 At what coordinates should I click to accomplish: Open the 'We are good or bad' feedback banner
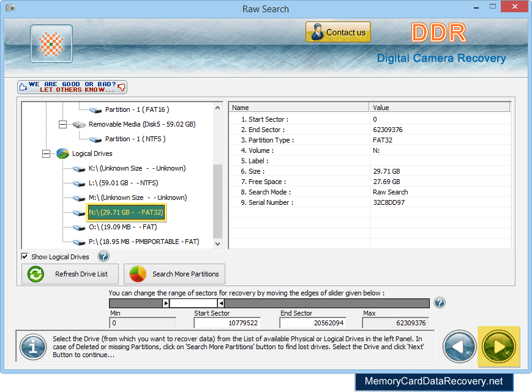click(72, 87)
